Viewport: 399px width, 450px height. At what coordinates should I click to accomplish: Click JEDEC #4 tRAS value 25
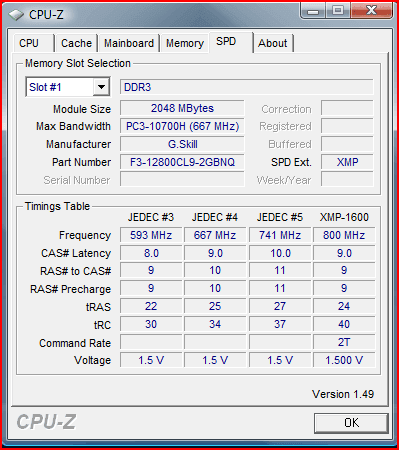215,306
